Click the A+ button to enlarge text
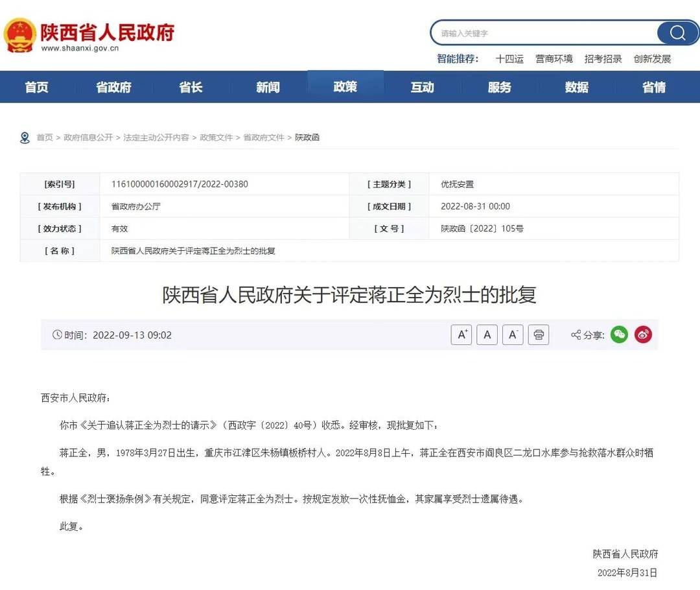 [x=461, y=335]
